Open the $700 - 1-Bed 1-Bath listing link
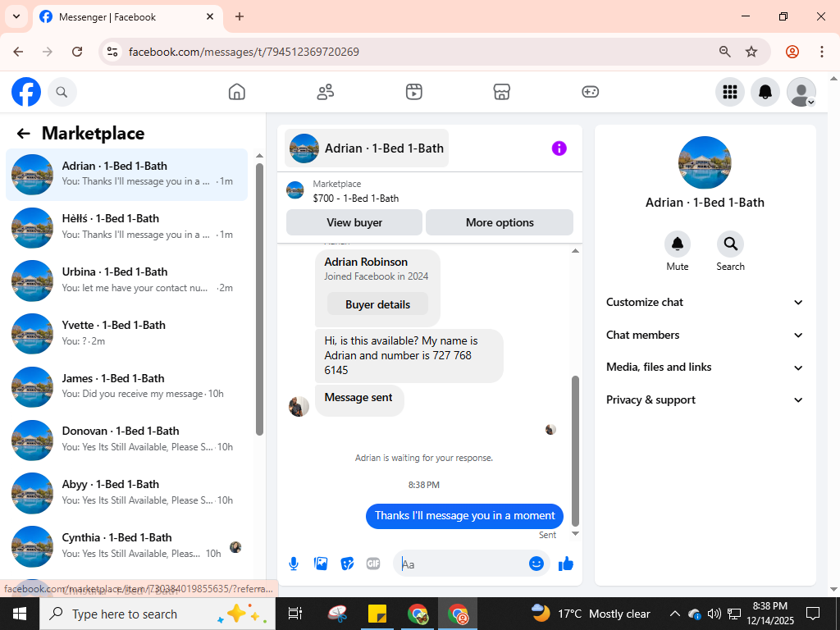Screen dimensions: 840x630 tap(356, 199)
